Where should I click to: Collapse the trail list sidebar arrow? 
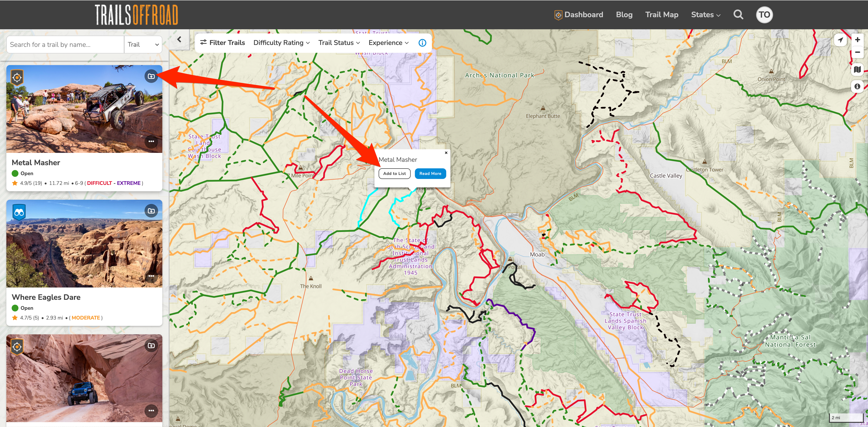click(x=179, y=39)
